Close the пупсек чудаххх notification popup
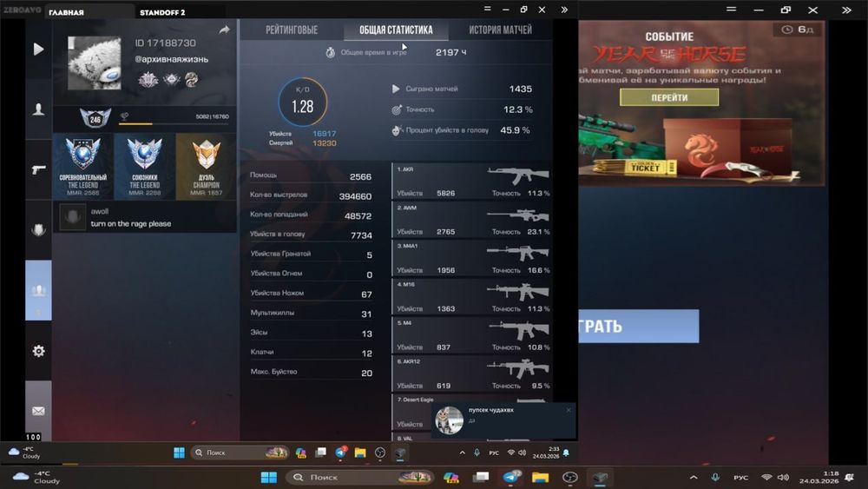The height and width of the screenshot is (489, 868). click(x=569, y=410)
